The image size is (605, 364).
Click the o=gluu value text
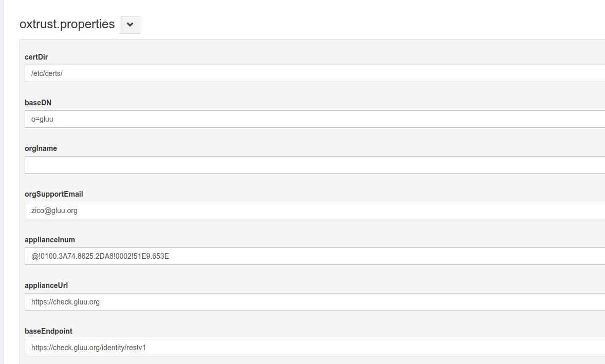click(42, 119)
